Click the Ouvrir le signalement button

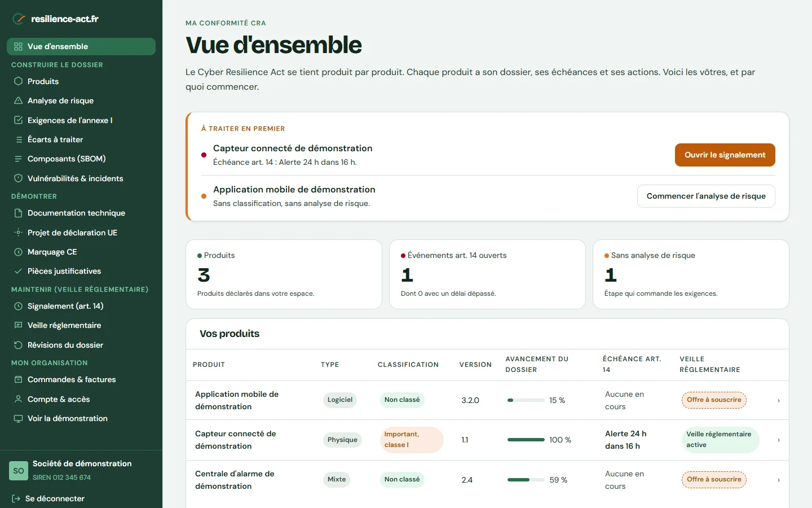(725, 155)
